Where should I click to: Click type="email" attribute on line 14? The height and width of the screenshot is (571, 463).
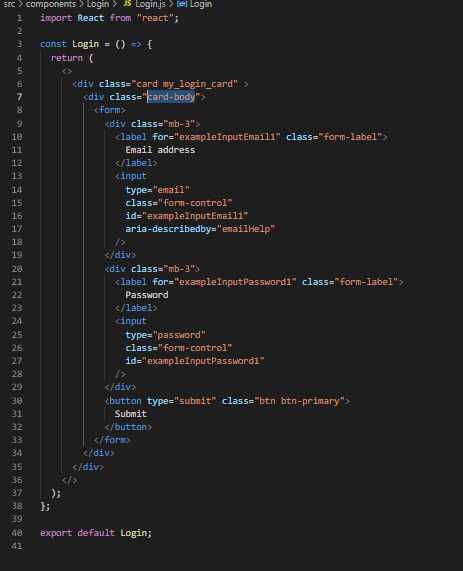(x=157, y=190)
